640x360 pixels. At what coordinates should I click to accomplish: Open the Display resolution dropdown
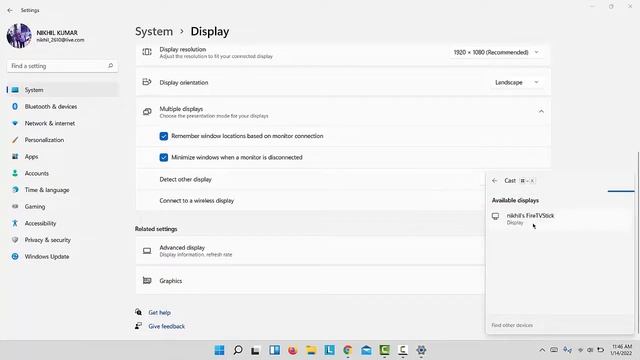tap(496, 52)
